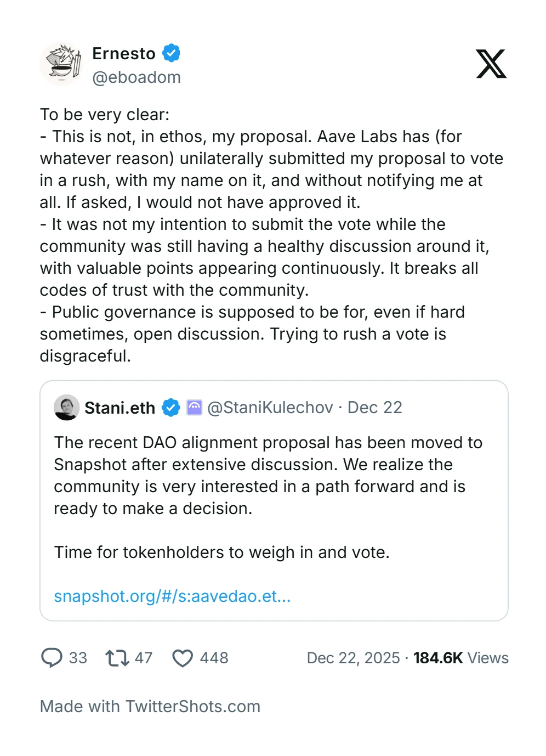
Task: Click the Dec 22, 2025 timestamp
Action: click(x=354, y=658)
